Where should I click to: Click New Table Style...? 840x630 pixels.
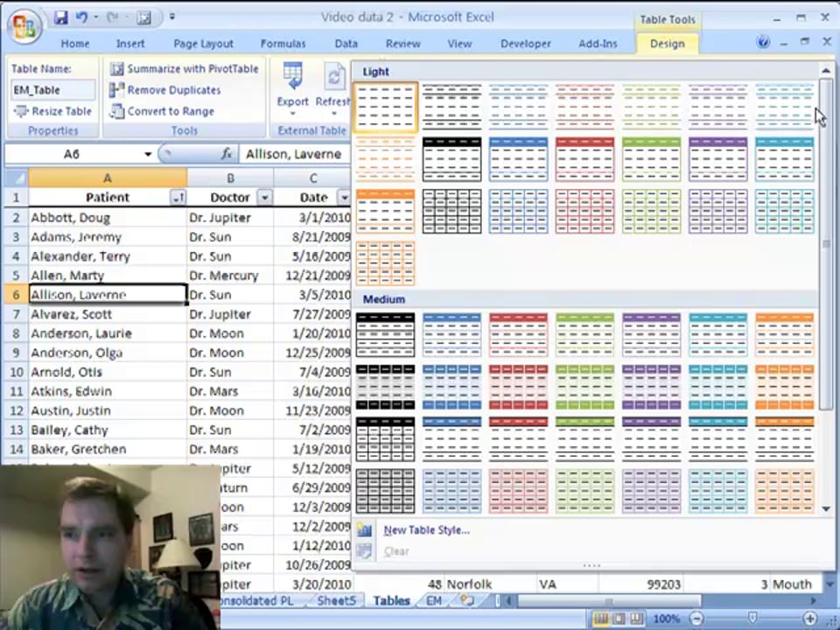[426, 530]
